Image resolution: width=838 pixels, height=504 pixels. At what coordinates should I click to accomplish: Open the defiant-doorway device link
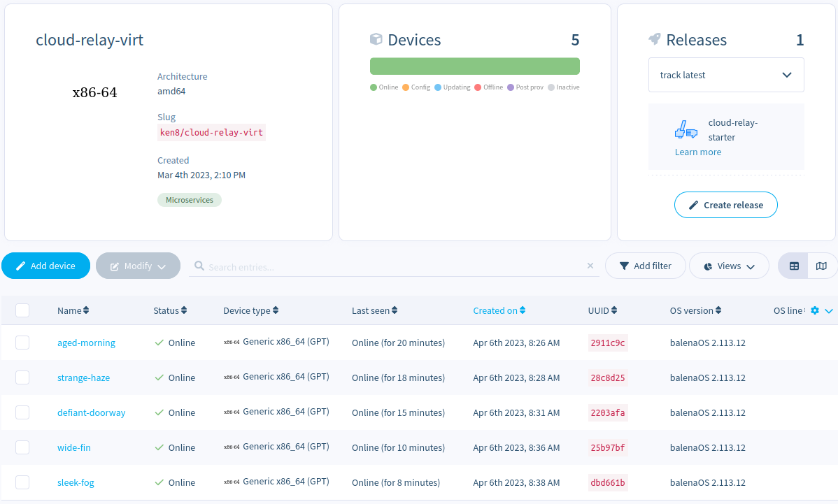coord(91,412)
